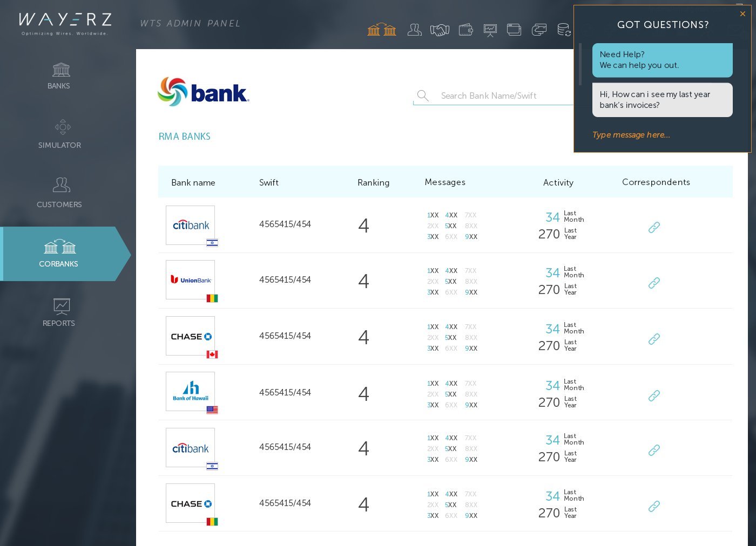Open correspondents link for Union Bank row
756x546 pixels.
(x=654, y=283)
